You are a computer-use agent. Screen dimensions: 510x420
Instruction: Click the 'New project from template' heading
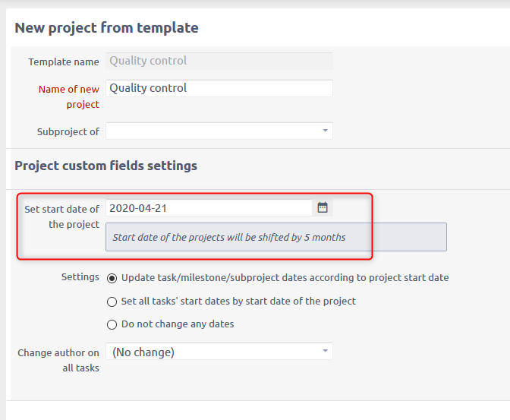click(x=106, y=28)
